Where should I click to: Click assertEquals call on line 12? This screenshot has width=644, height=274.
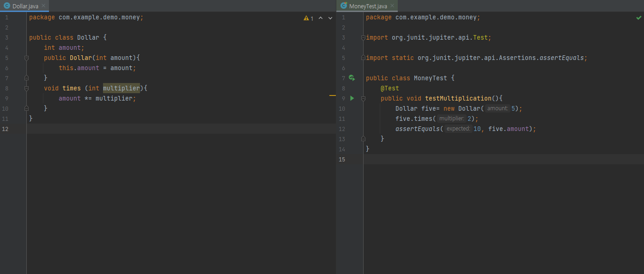418,129
